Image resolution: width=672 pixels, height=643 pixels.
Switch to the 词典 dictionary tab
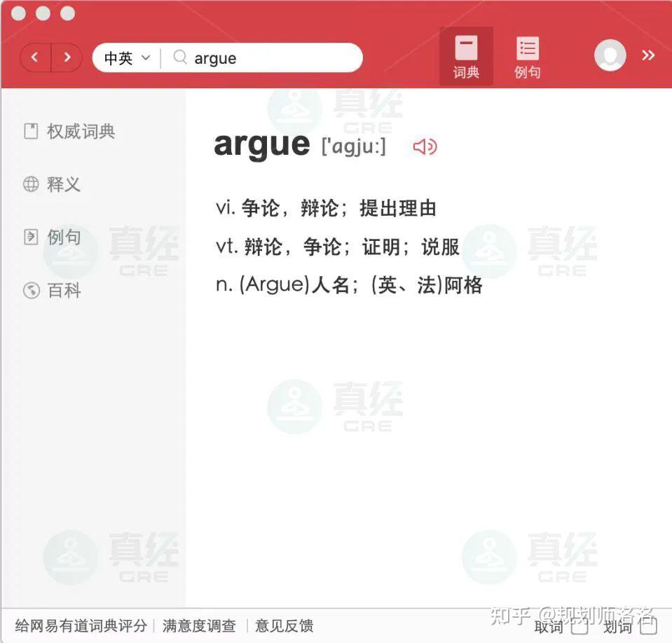click(465, 56)
